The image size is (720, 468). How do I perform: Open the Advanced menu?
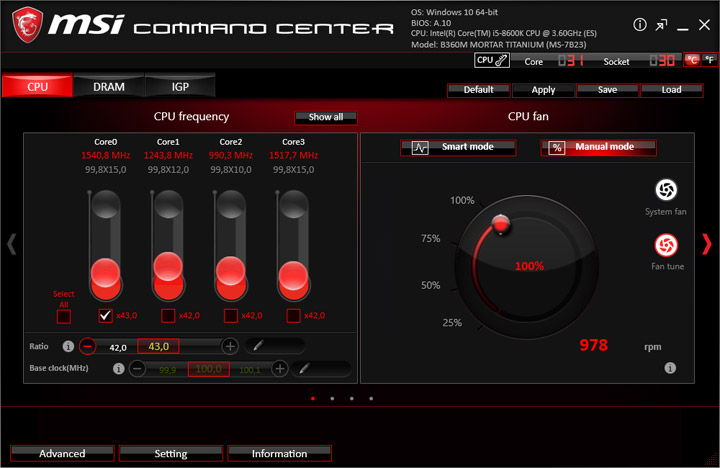(62, 453)
